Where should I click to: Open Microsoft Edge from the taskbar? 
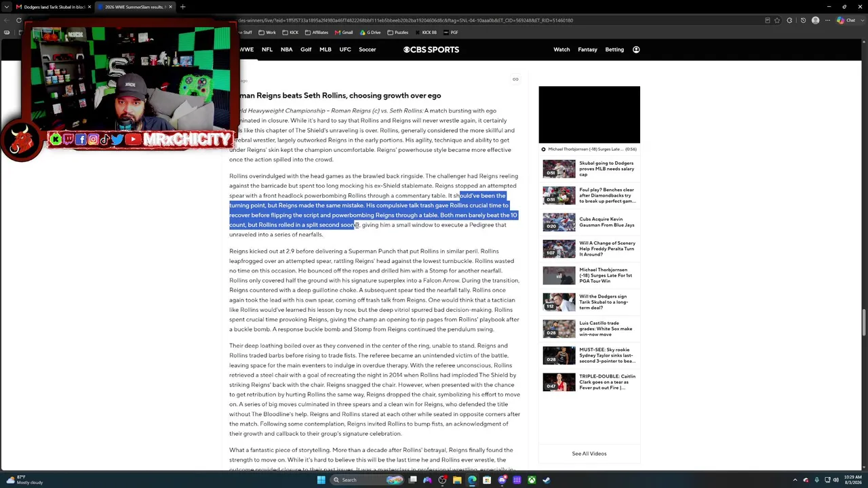[x=472, y=480]
